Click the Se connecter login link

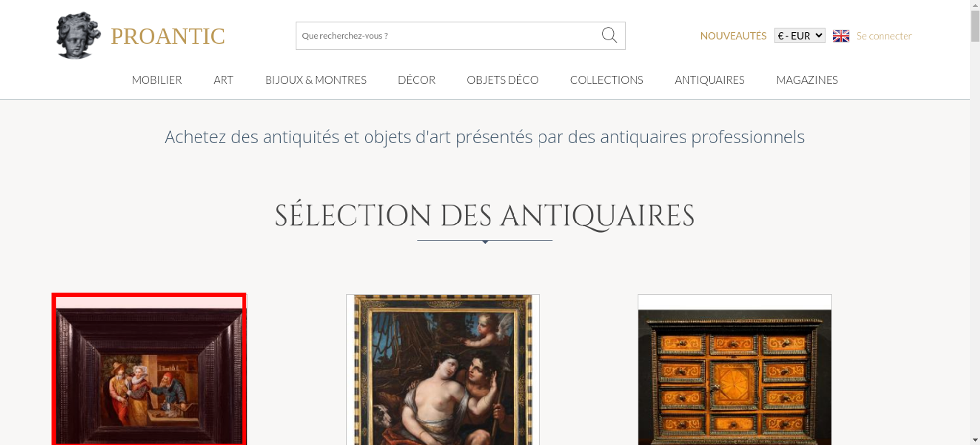(884, 36)
